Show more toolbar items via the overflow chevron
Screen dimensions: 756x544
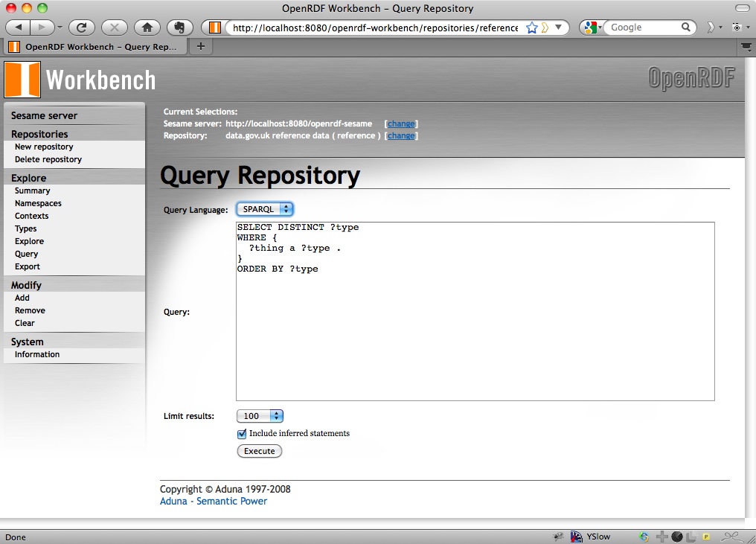(710, 28)
